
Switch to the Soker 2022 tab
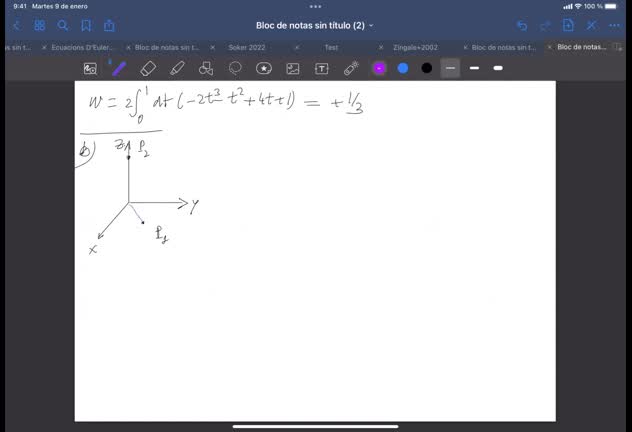247,48
